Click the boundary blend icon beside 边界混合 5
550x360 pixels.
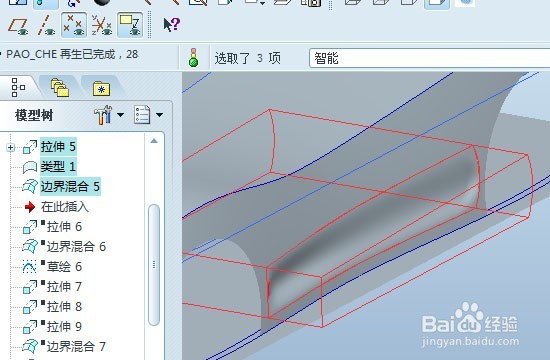pyautogui.click(x=30, y=187)
